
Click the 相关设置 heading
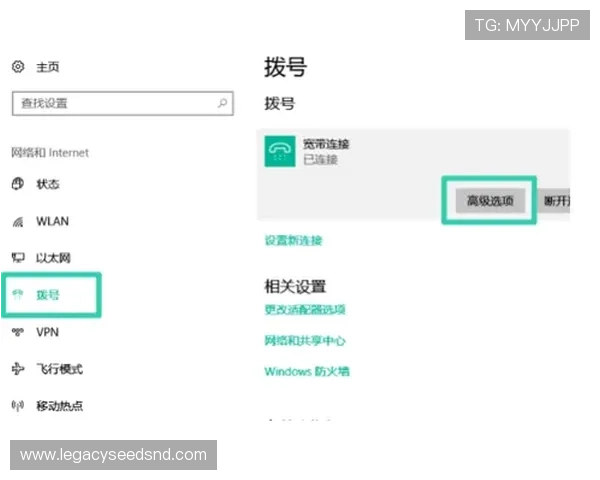coord(295,286)
